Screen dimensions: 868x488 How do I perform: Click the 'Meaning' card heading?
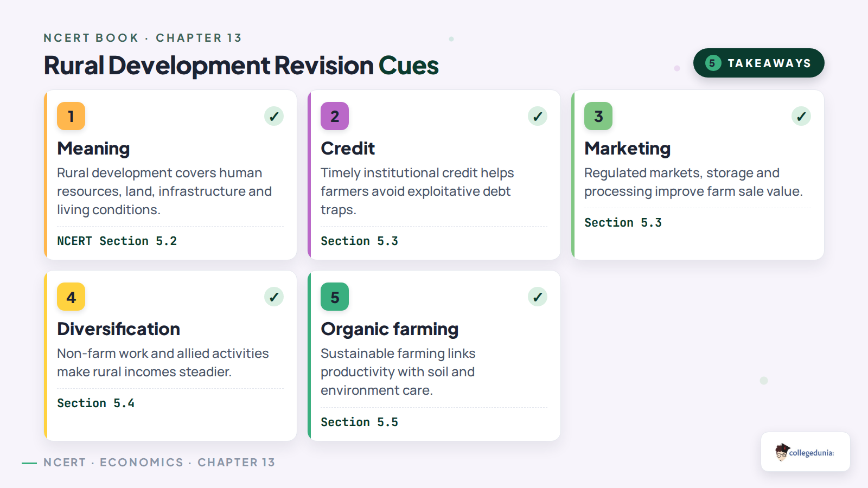click(x=93, y=149)
